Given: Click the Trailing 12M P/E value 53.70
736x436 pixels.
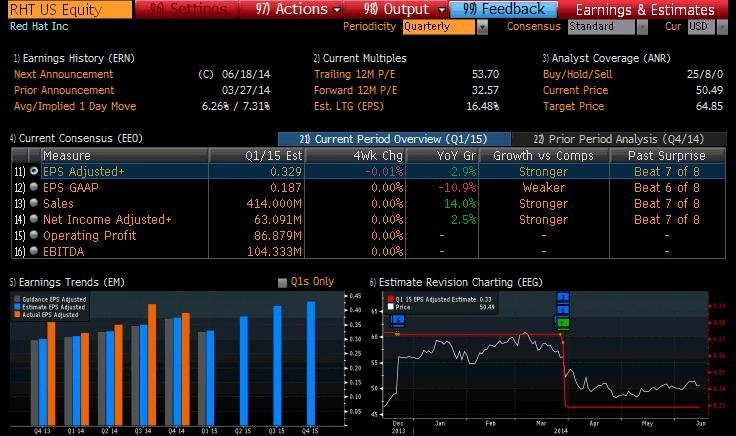Looking at the screenshot, I should (485, 74).
